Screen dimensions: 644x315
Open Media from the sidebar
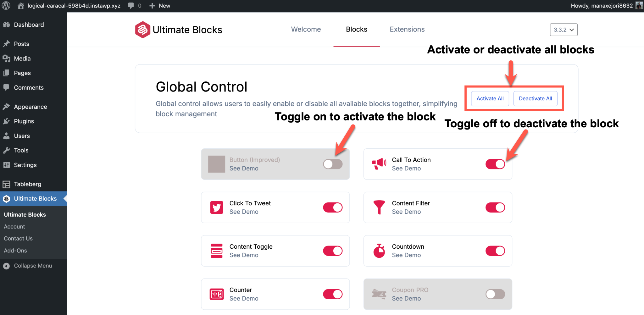click(x=22, y=58)
